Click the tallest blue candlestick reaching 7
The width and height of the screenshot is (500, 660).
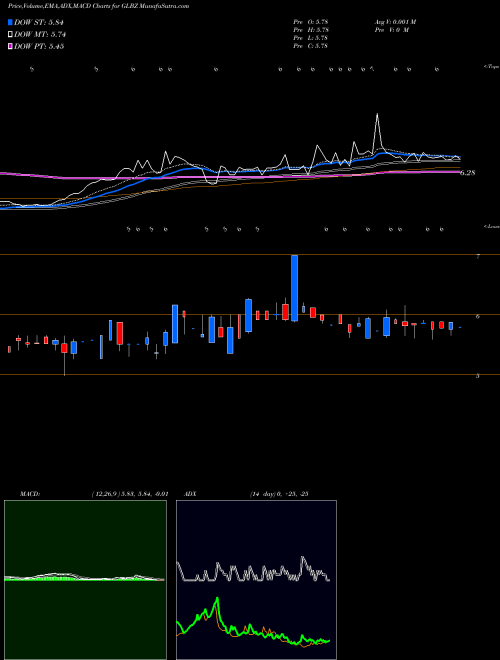[295, 288]
